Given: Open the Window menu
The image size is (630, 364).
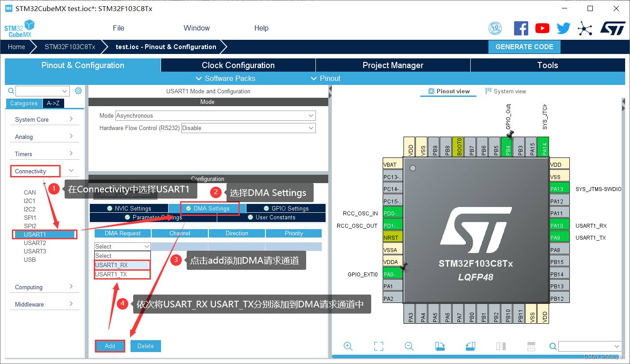Looking at the screenshot, I should click(196, 28).
